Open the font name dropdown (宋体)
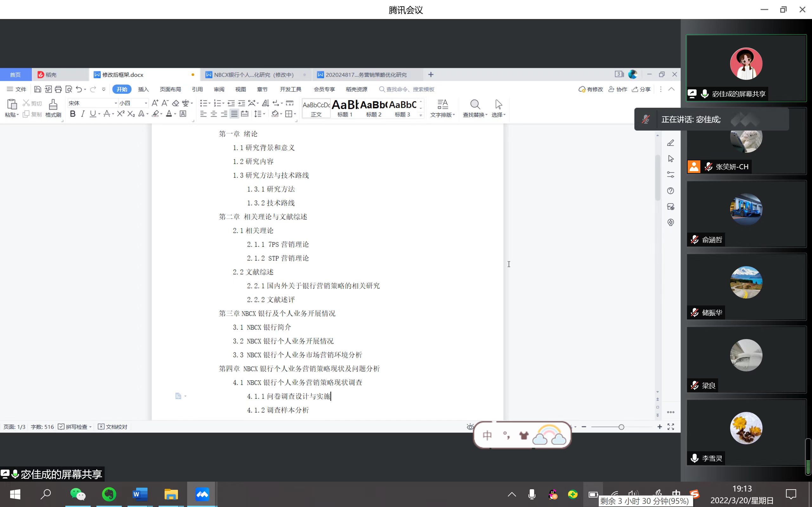 (x=116, y=103)
